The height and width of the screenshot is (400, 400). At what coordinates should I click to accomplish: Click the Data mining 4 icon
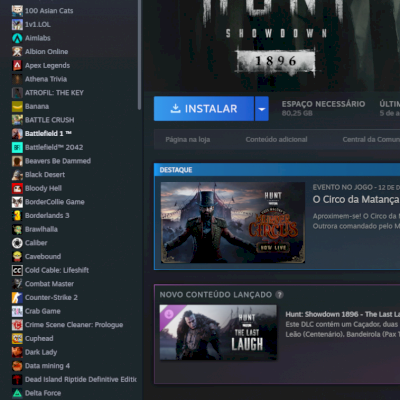17,366
